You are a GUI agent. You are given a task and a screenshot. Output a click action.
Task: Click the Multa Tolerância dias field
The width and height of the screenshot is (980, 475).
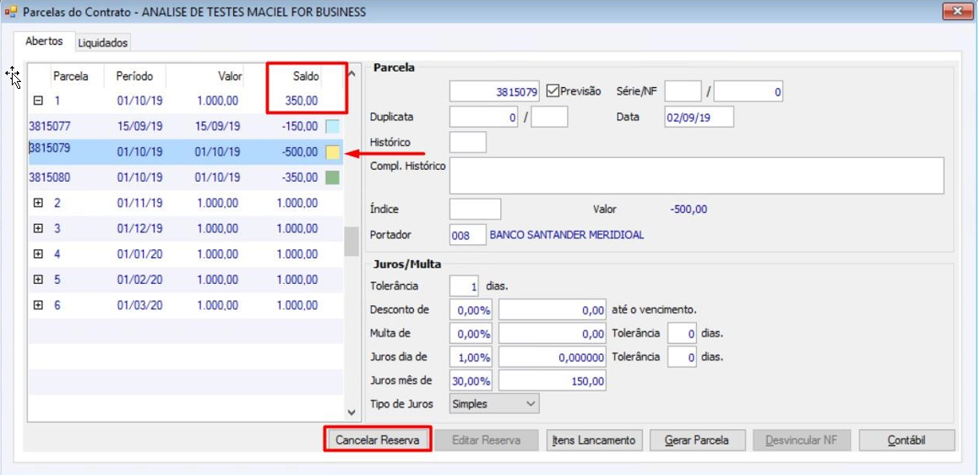click(682, 333)
